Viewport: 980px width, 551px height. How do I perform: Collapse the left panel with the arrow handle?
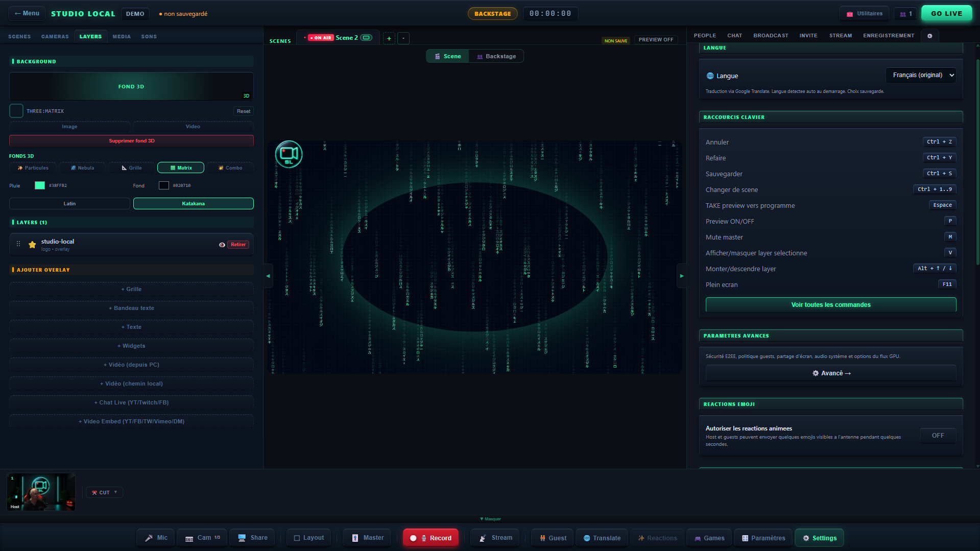click(x=268, y=276)
